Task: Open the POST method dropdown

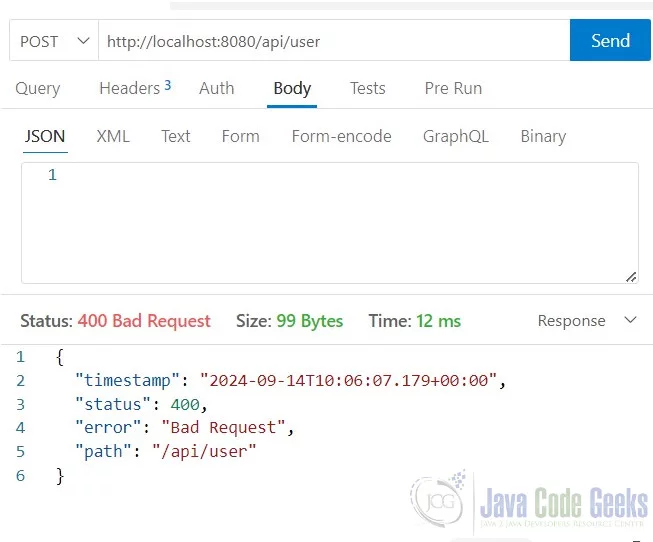Action: (x=54, y=41)
